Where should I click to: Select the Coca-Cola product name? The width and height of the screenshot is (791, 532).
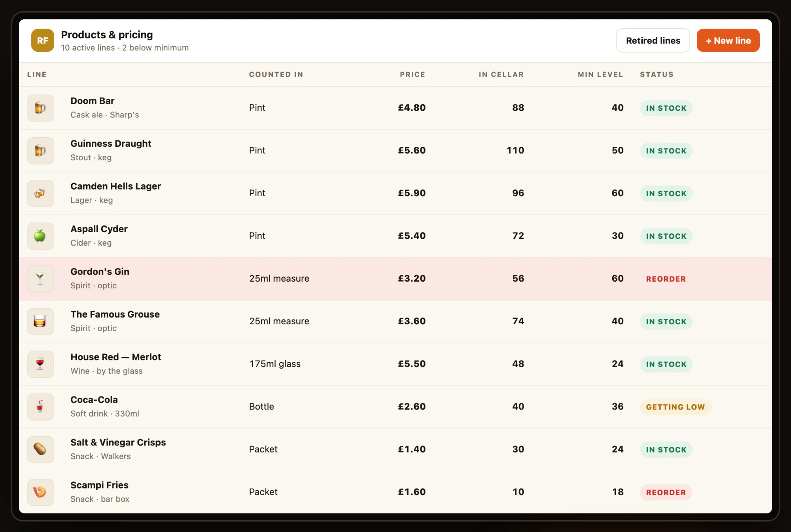click(94, 400)
